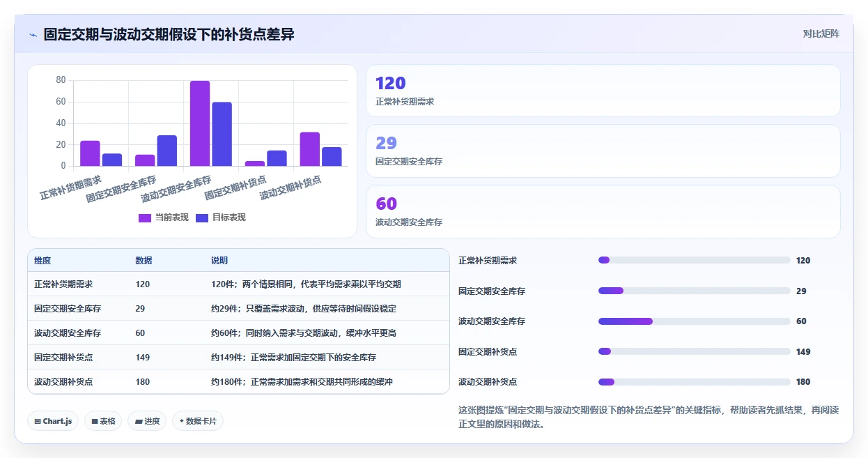Screen dimensions: 868x458
Task: Click the short purple 当前表现 bar for 固定交期补货点
Action: [x=255, y=164]
